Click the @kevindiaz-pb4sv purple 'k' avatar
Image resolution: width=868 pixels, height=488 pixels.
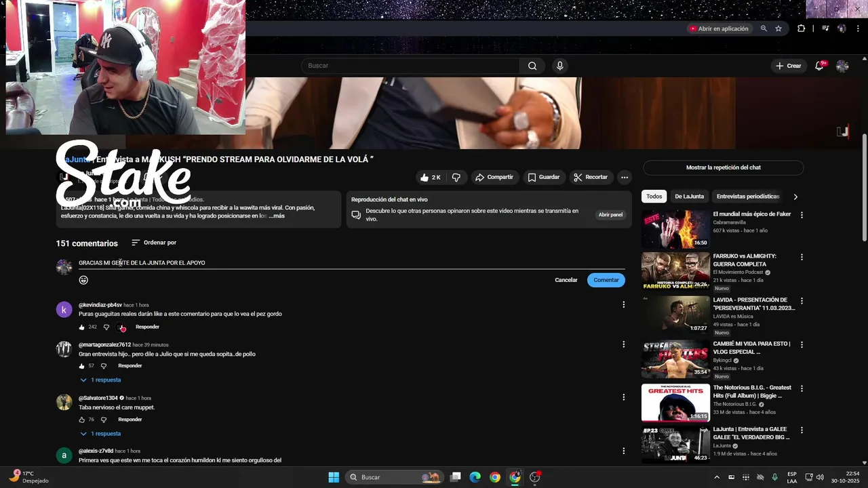point(64,310)
